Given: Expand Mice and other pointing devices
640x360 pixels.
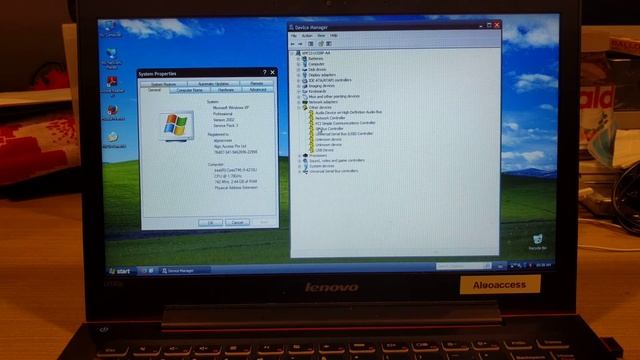Looking at the screenshot, I should point(298,97).
